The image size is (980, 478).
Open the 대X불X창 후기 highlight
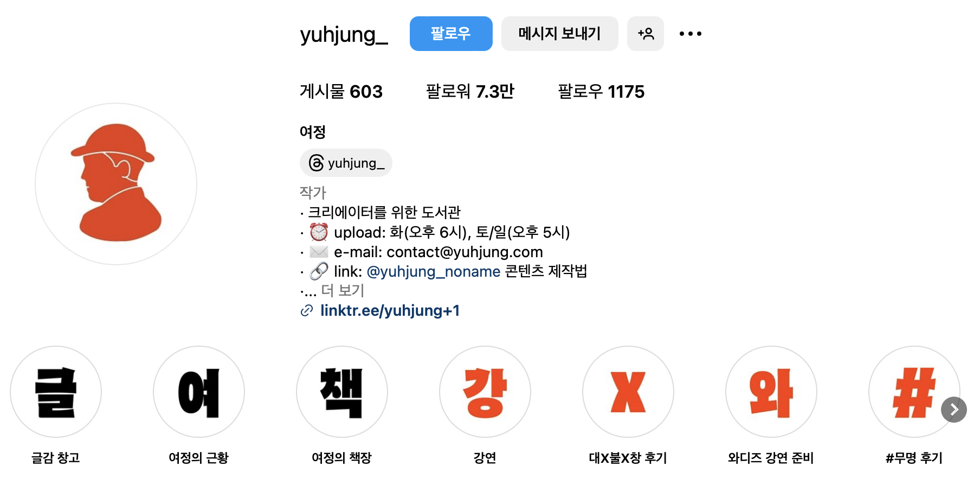click(628, 392)
